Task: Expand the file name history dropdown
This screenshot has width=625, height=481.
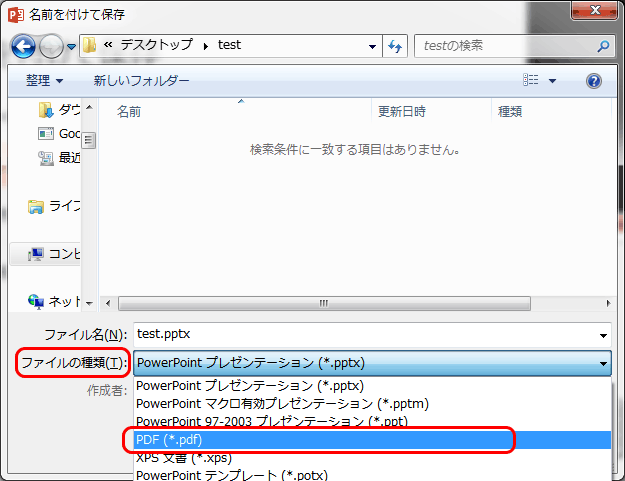Action: point(603,335)
